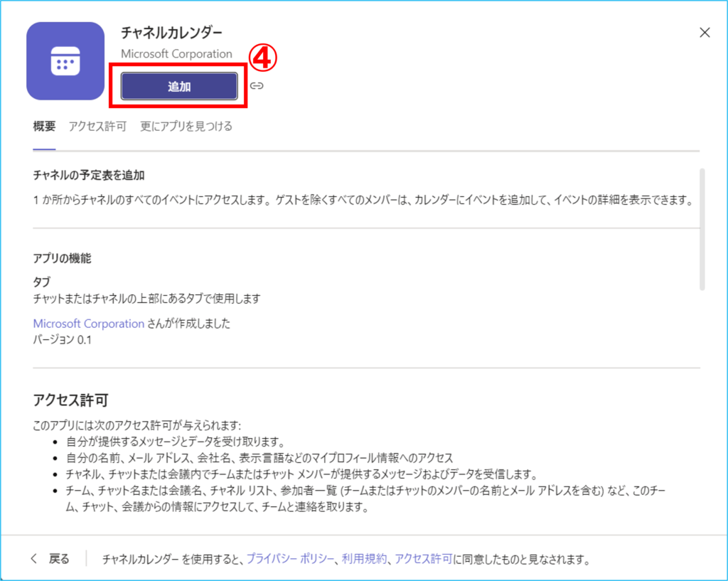Switch to the アクセス許可 tab
Screen dimensions: 728x581
97,127
